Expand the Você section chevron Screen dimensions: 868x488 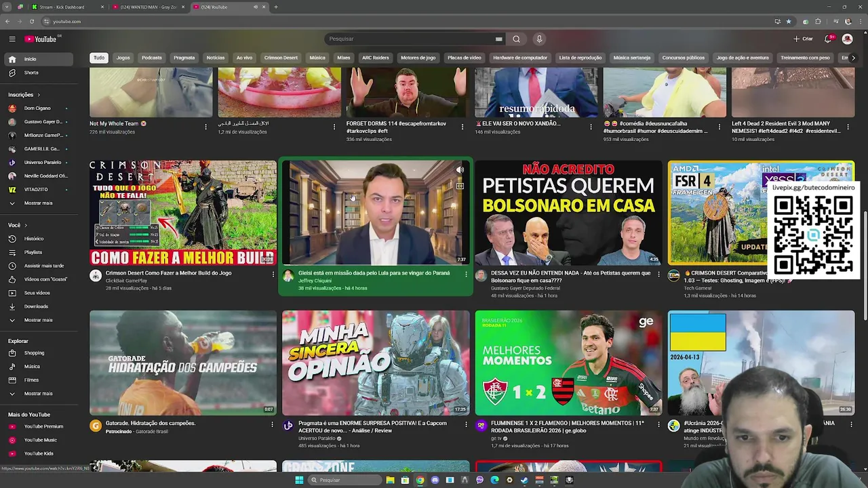pyautogui.click(x=26, y=225)
